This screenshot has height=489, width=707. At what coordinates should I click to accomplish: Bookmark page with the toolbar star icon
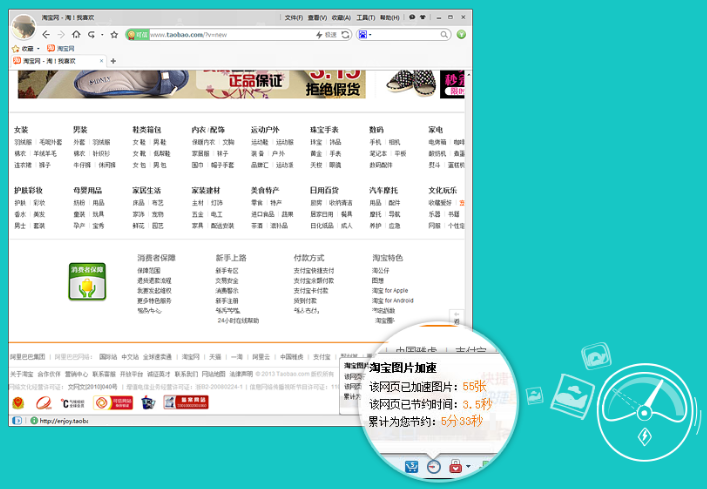(x=115, y=35)
